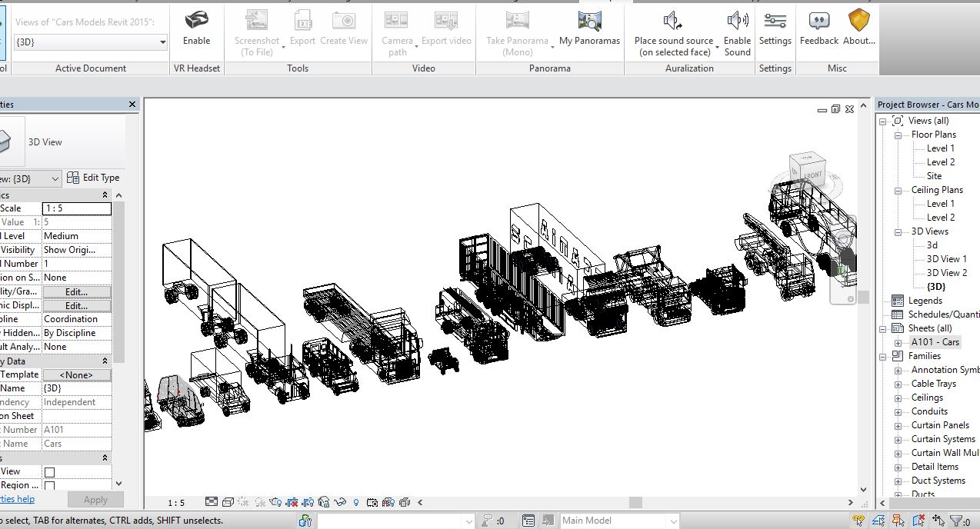Open the Settings ribbon icon

[x=775, y=22]
